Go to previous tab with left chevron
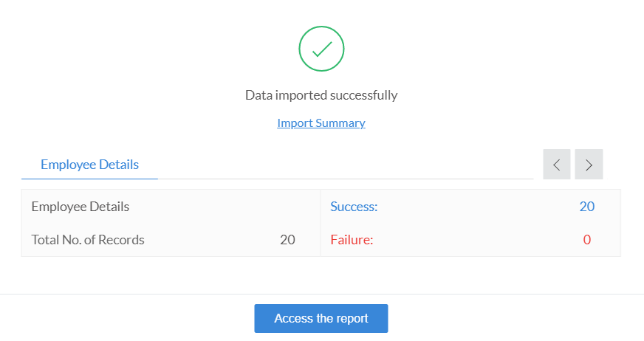The width and height of the screenshot is (644, 341). (x=557, y=165)
